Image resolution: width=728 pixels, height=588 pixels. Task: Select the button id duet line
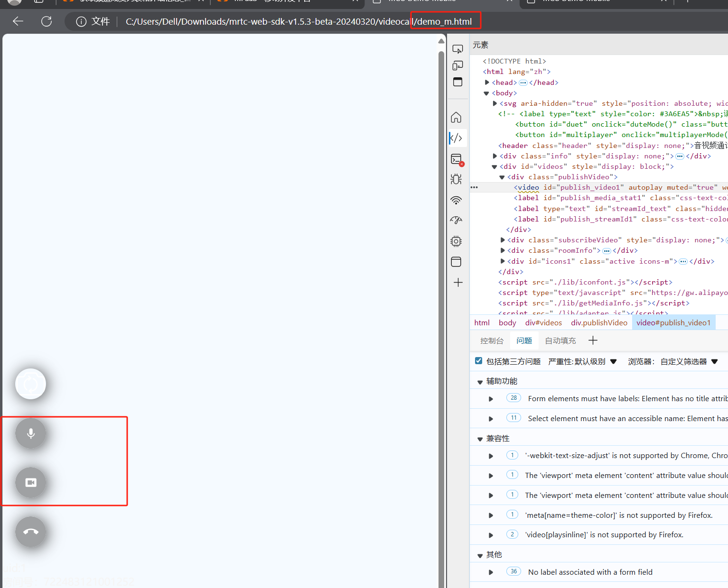pos(622,124)
